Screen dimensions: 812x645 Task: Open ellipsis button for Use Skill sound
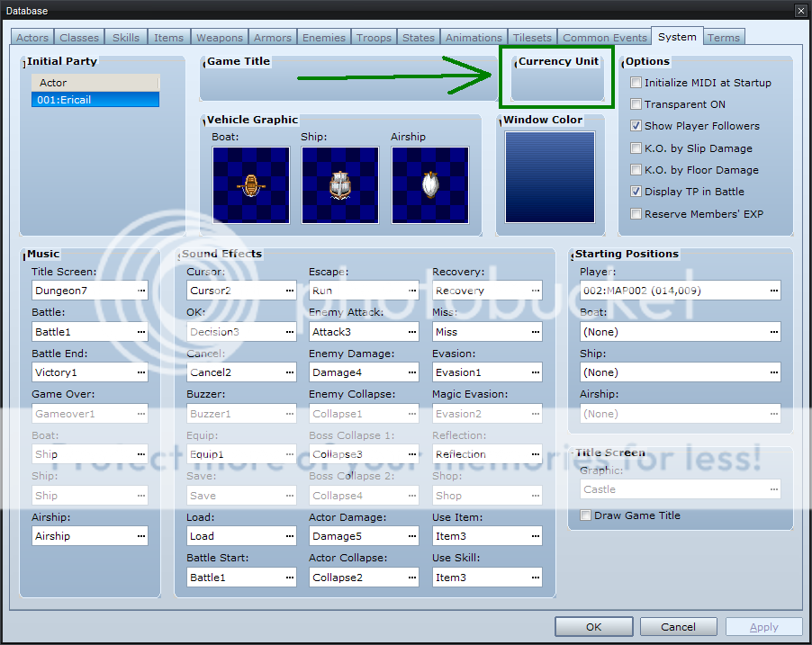(x=535, y=578)
